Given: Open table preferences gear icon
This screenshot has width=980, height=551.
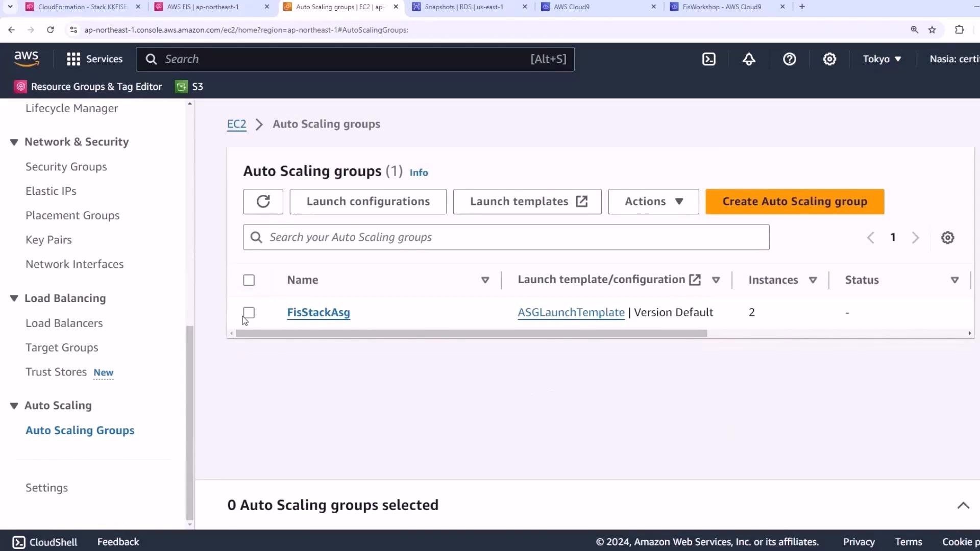Looking at the screenshot, I should pyautogui.click(x=948, y=238).
